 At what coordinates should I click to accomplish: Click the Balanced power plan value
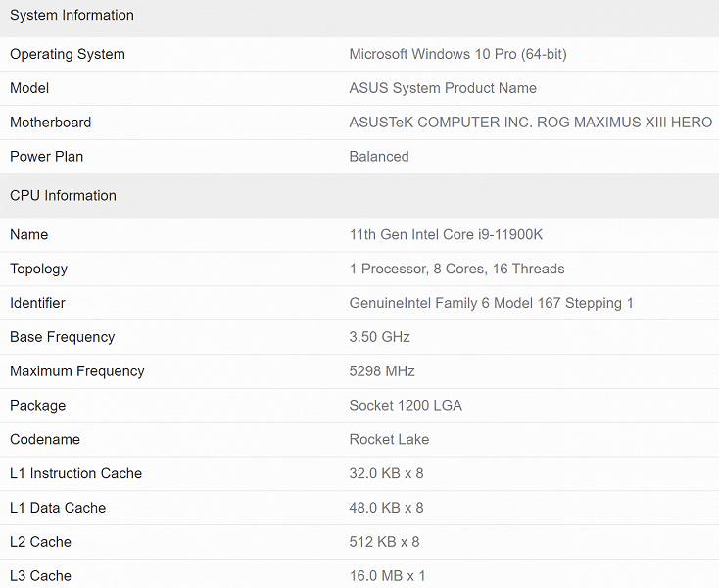379,157
